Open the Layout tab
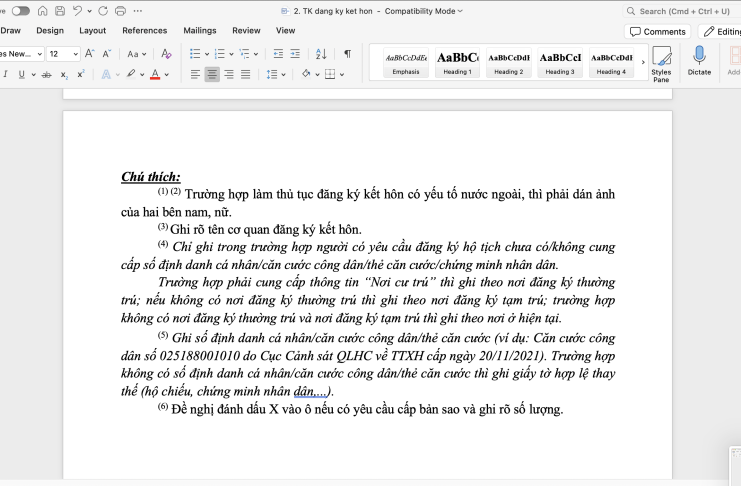This screenshot has height=486, width=741. pos(93,30)
